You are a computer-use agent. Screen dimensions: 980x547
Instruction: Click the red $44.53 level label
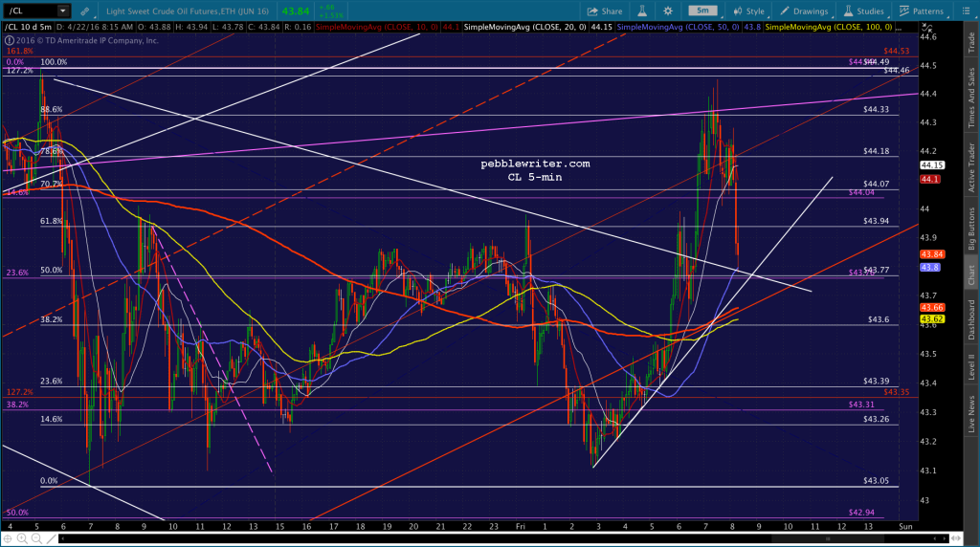896,52
